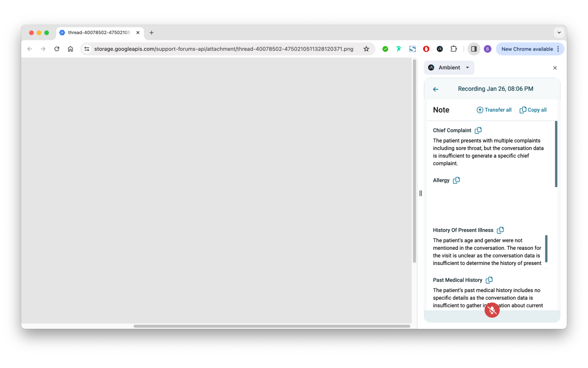Toggle the red muted microphone button
Screen dimensions: 588x368
click(x=492, y=310)
